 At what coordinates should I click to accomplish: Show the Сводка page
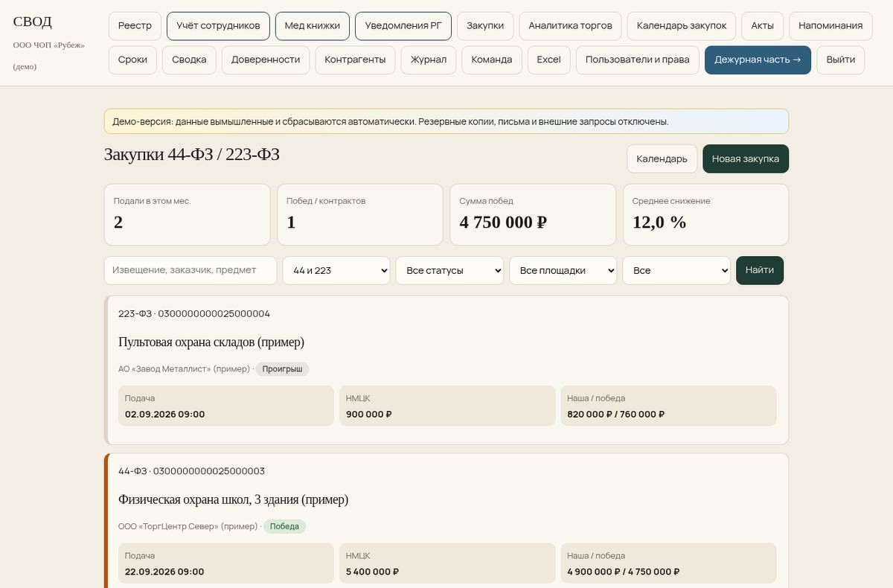point(189,60)
